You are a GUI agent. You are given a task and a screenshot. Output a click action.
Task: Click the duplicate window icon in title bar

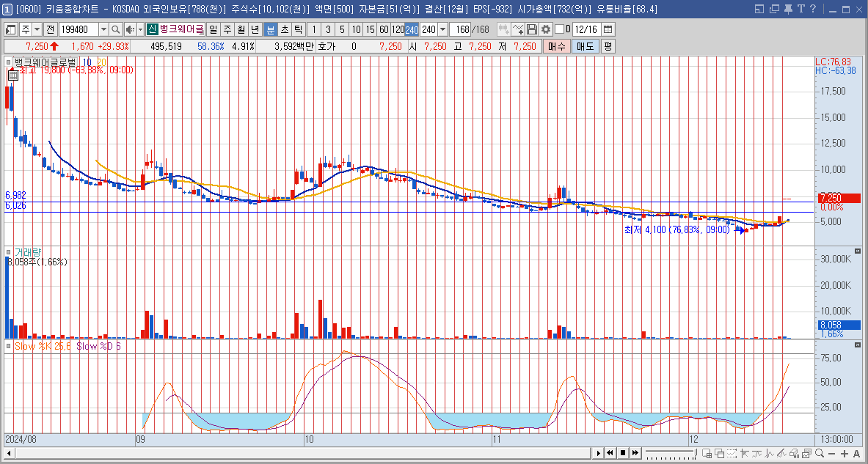coord(774,9)
